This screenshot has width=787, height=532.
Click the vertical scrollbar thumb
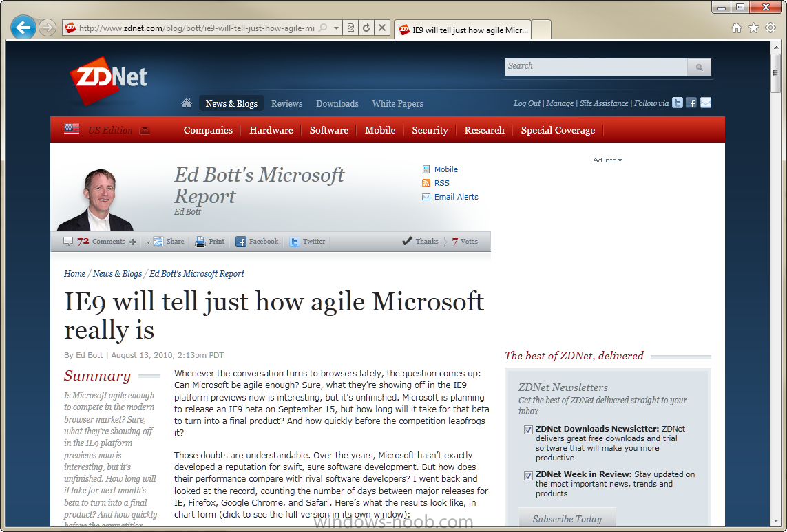coord(775,73)
